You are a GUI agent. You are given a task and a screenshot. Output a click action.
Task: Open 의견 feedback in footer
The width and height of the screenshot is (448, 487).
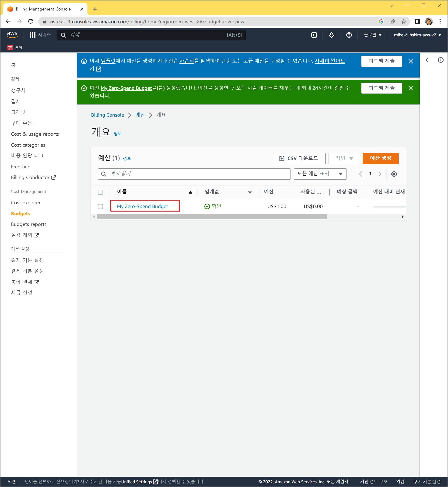click(x=12, y=482)
